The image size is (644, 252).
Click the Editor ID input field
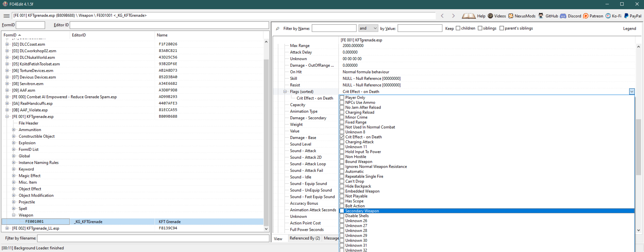(x=169, y=25)
